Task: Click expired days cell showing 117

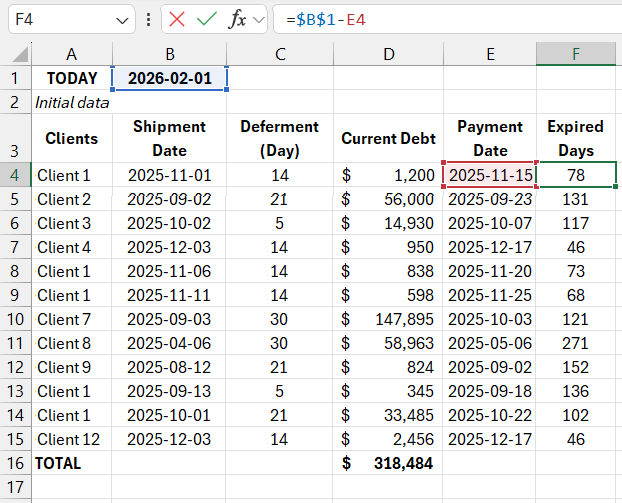Action: tap(576, 223)
